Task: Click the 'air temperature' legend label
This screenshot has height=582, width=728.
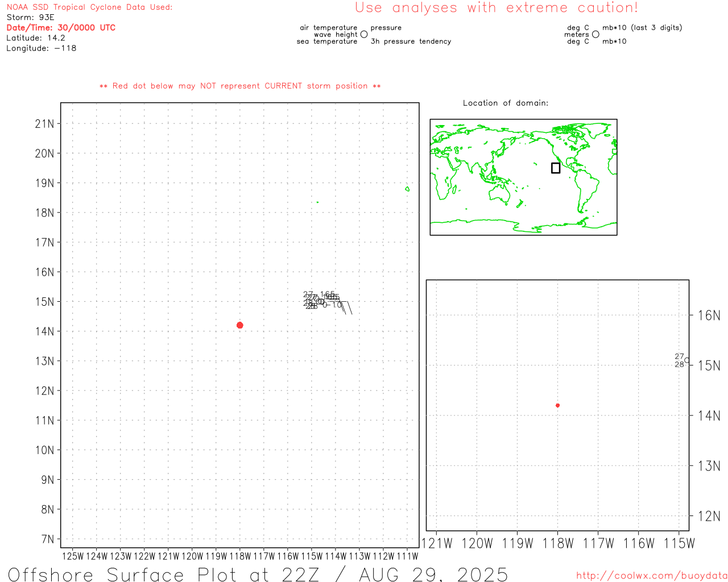Action: (328, 27)
